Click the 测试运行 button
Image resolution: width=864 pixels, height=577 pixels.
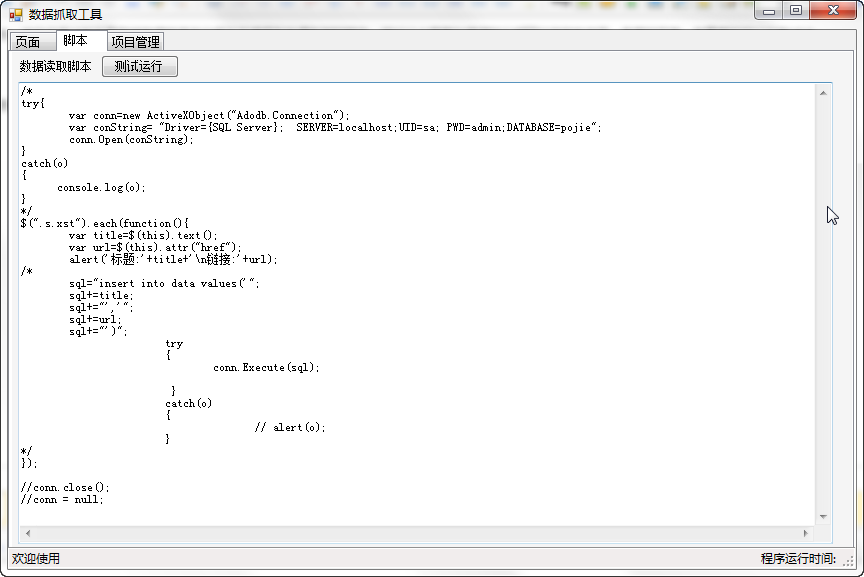pyautogui.click(x=140, y=67)
